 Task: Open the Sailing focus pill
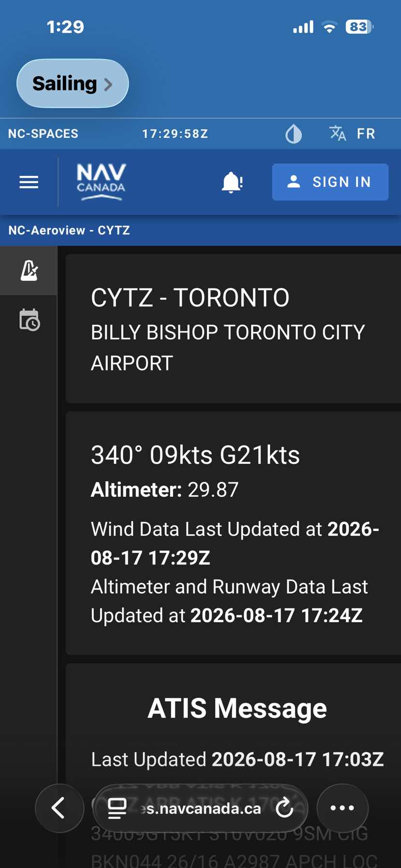(x=72, y=83)
